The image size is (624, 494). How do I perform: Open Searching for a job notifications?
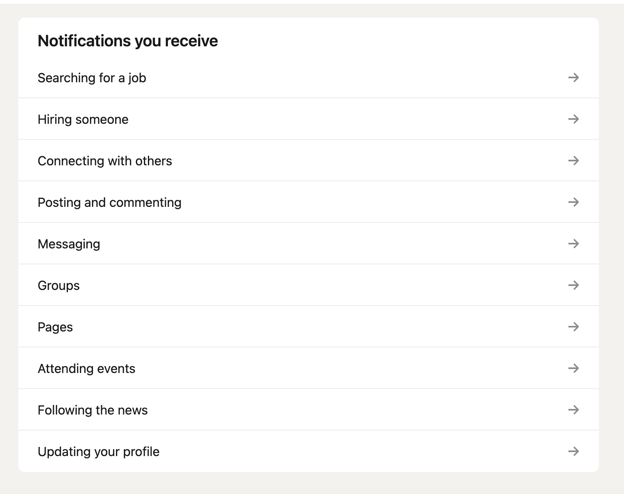[x=92, y=78]
